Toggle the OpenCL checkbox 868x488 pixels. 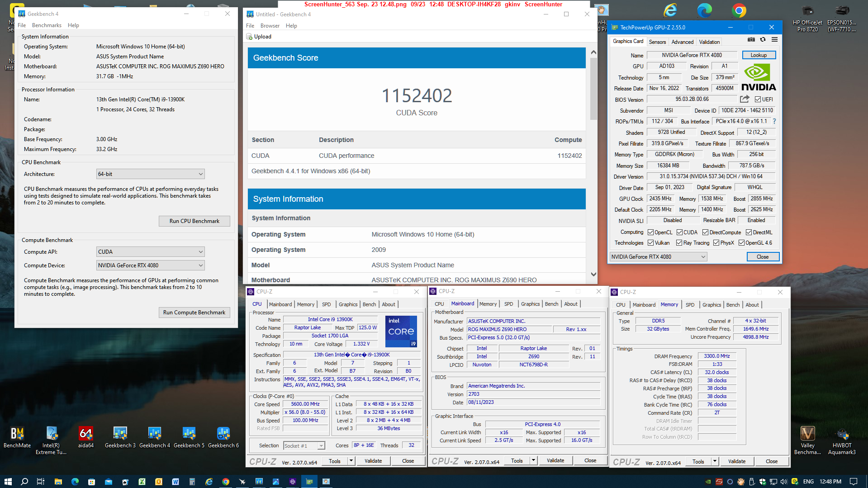pyautogui.click(x=650, y=232)
